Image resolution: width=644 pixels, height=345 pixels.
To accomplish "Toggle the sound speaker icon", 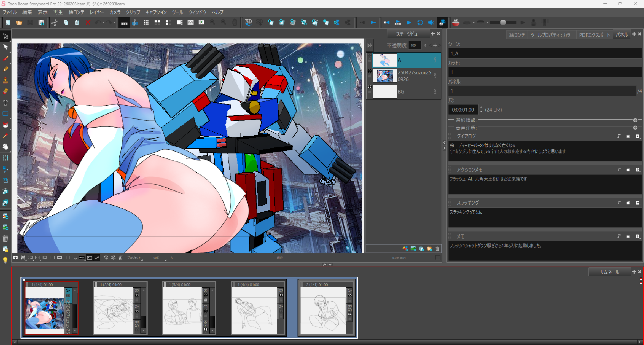I will [x=431, y=22].
